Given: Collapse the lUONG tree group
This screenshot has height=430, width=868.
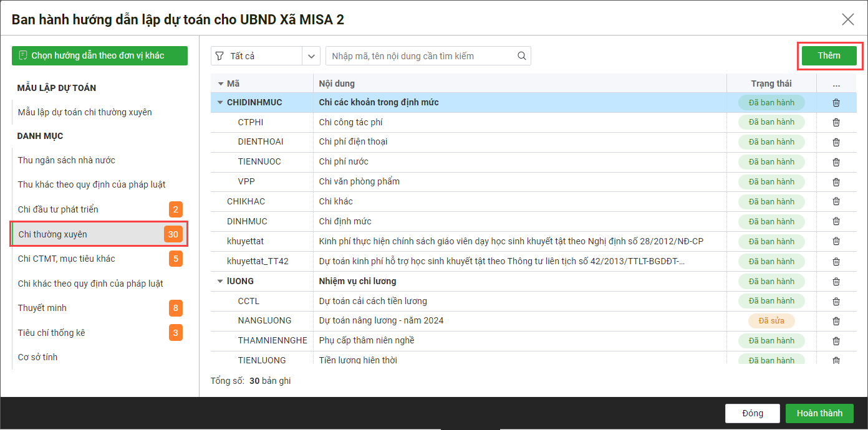Looking at the screenshot, I should [220, 281].
